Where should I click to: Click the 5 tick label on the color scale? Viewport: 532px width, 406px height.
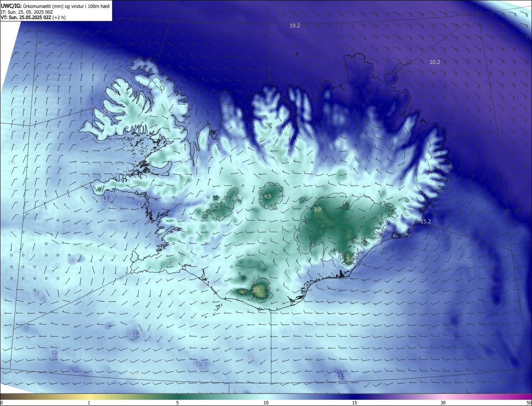[x=177, y=403]
